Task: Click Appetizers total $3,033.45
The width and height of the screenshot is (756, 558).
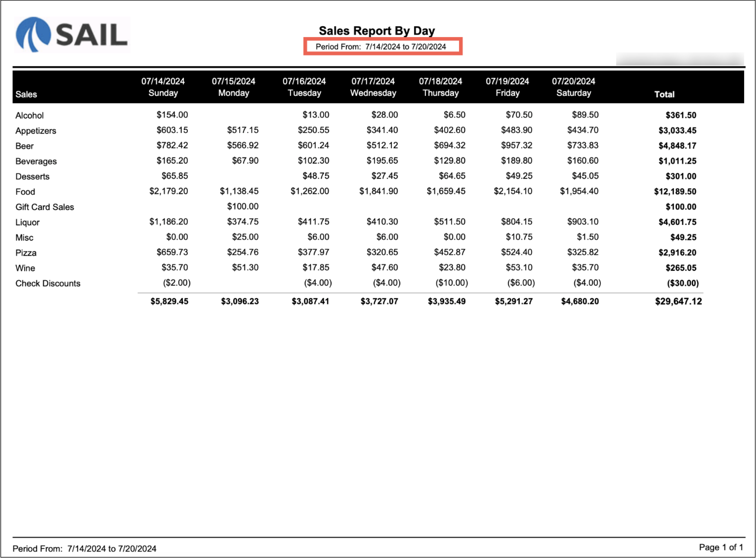Action: (677, 130)
